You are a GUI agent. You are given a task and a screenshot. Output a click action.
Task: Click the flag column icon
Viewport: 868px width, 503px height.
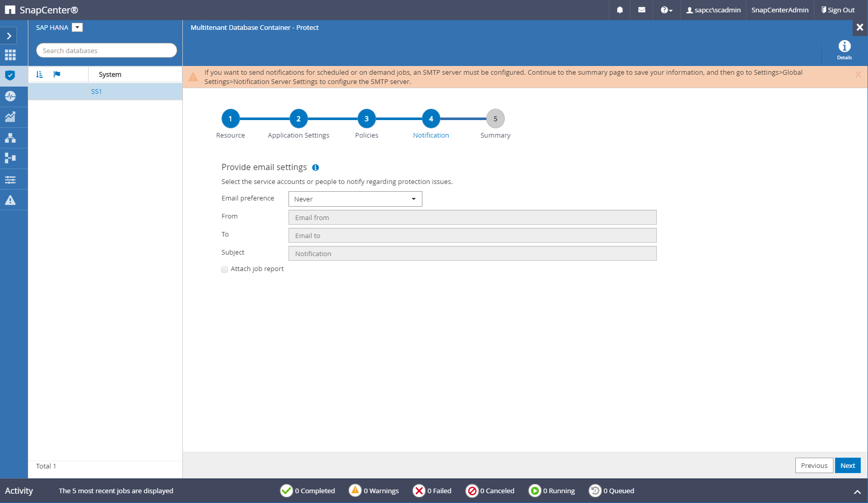click(57, 74)
